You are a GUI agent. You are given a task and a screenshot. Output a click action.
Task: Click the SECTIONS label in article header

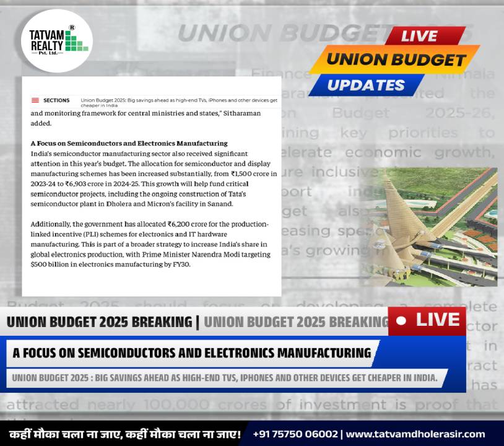pyautogui.click(x=56, y=100)
